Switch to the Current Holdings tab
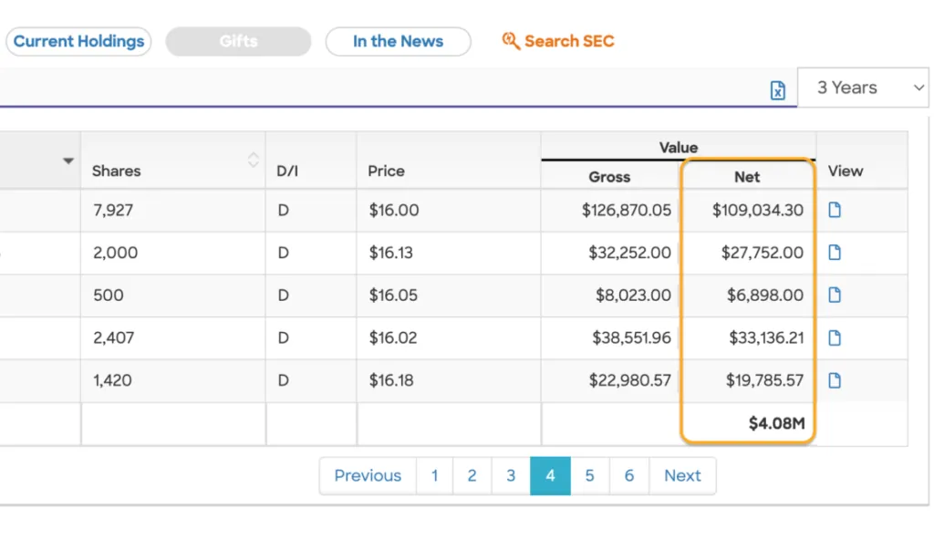 point(78,41)
